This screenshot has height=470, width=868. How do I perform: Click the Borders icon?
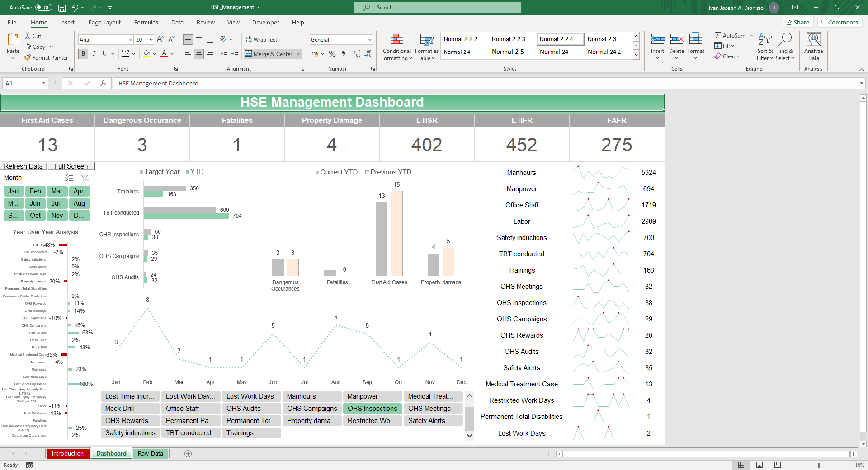pos(126,54)
